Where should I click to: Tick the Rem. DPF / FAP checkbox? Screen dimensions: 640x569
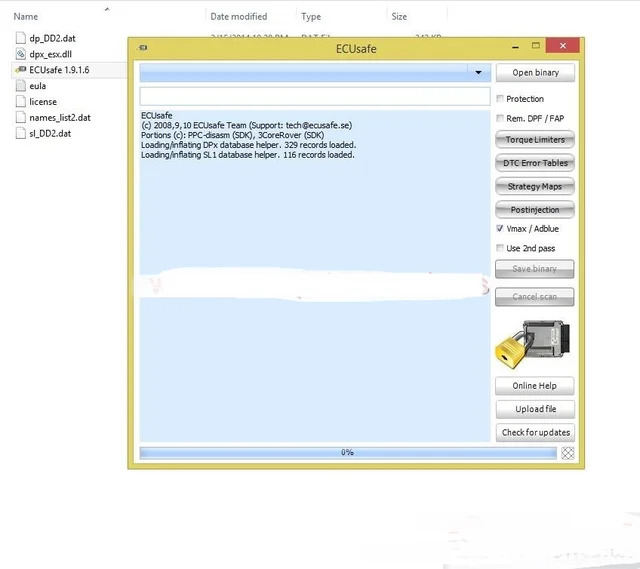tap(500, 118)
